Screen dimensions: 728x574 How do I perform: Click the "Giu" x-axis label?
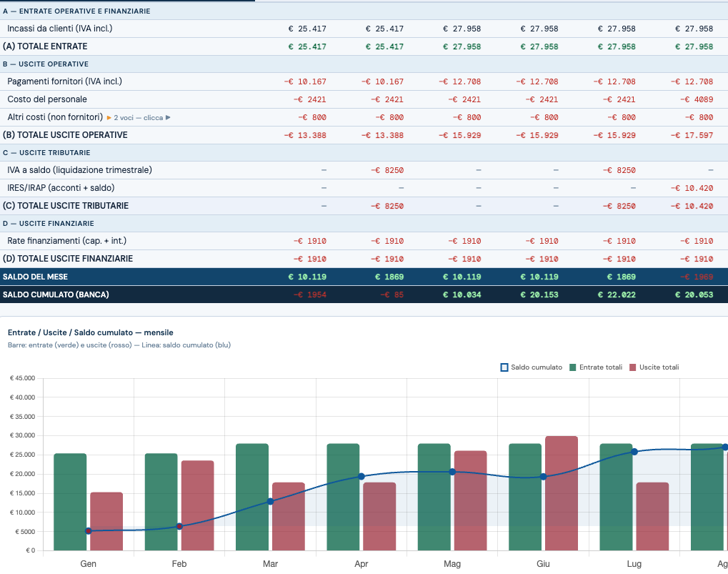click(x=543, y=564)
